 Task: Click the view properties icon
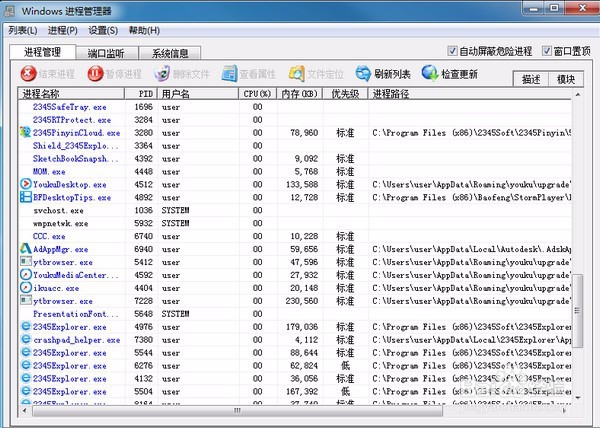pos(229,74)
